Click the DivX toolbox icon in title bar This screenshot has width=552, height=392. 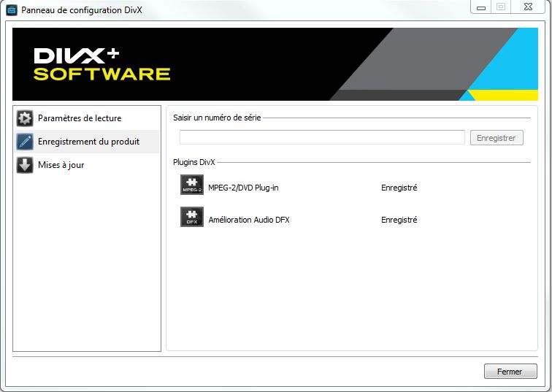[x=11, y=9]
